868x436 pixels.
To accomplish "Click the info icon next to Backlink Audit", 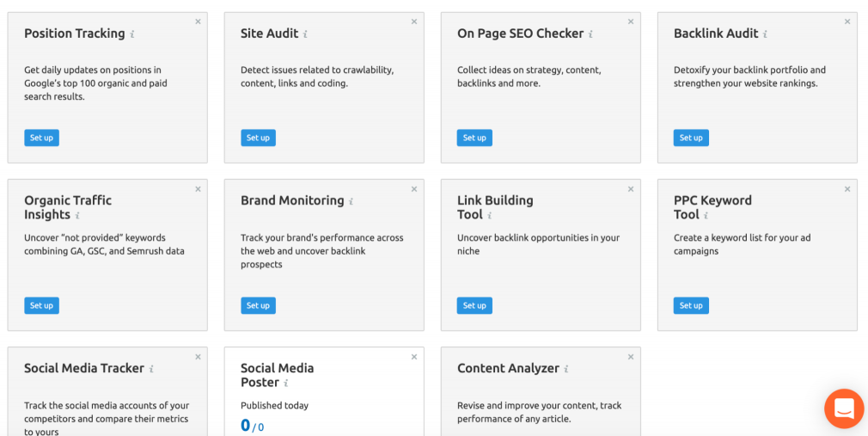I will (x=765, y=34).
